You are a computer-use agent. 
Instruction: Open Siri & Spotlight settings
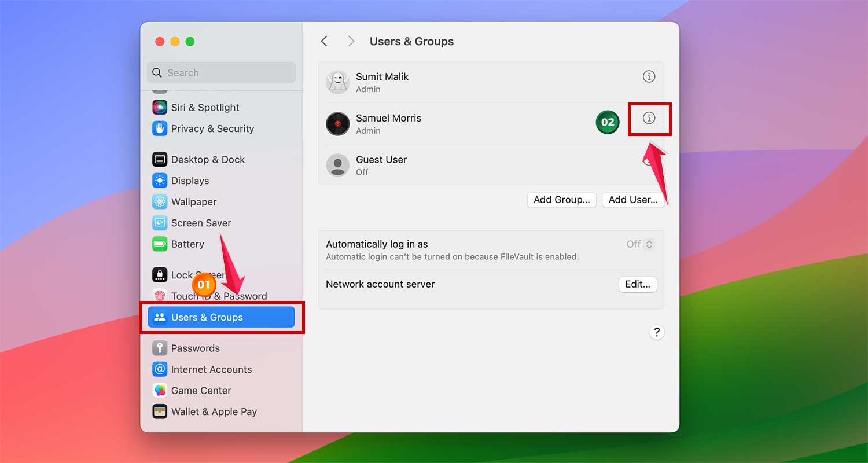(205, 107)
